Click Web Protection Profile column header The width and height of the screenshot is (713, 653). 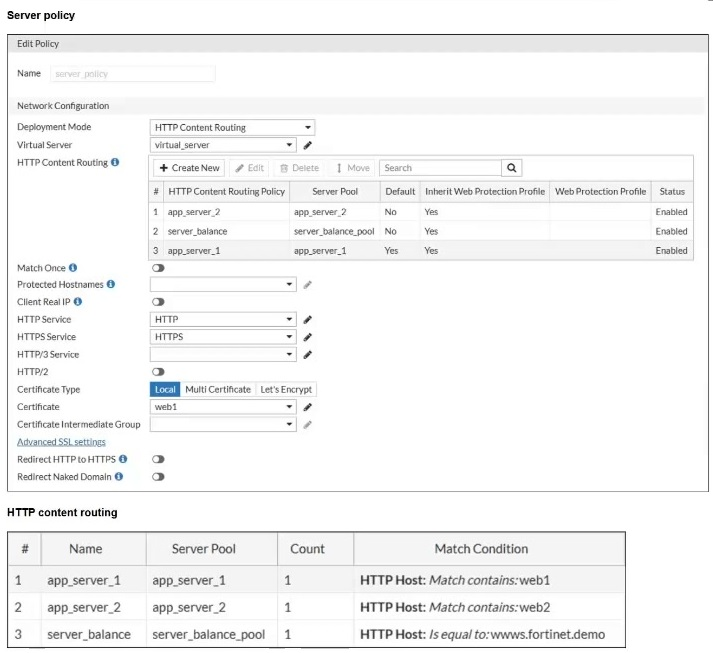click(600, 191)
